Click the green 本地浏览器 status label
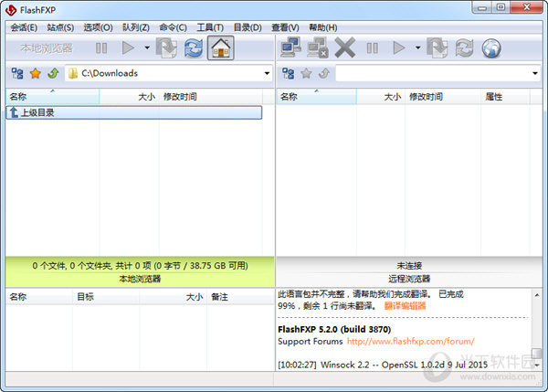The width and height of the screenshot is (548, 392). (x=140, y=279)
